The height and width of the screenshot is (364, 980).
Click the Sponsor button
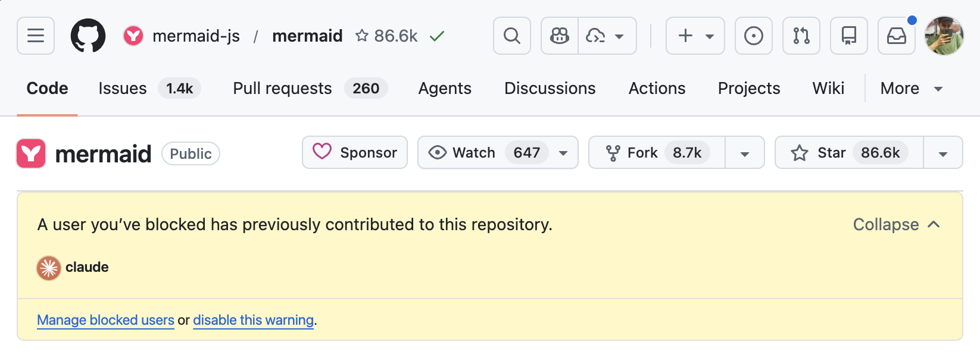pos(355,153)
